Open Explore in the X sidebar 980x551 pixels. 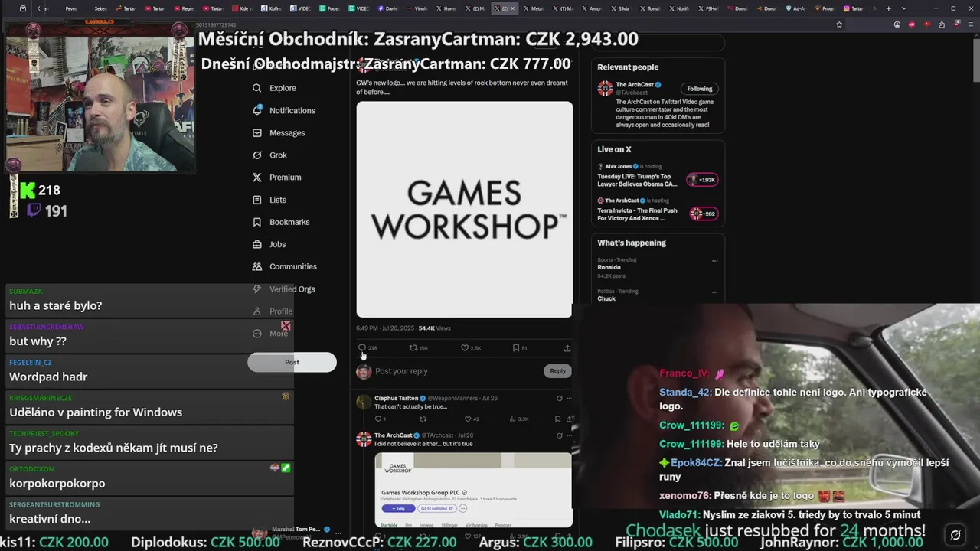[x=274, y=88]
